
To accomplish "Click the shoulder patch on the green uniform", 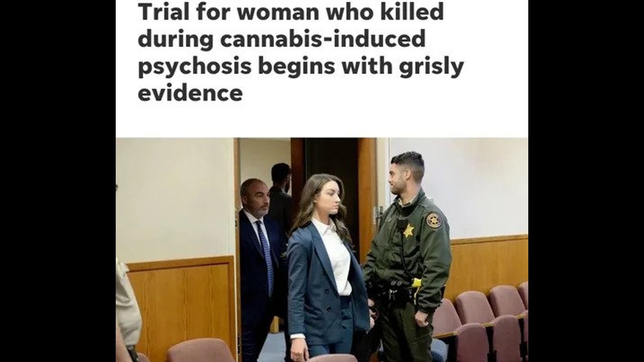I will pyautogui.click(x=434, y=220).
